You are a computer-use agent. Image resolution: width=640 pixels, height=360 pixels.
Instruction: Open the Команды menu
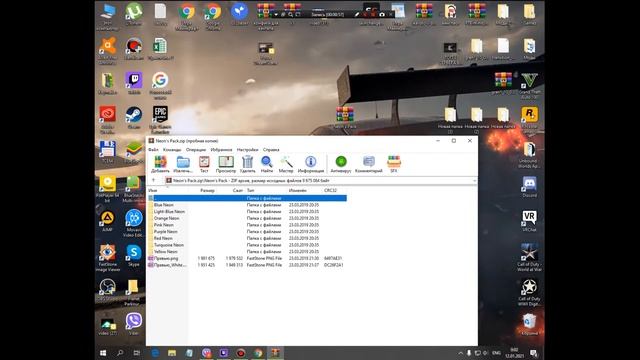[172, 150]
